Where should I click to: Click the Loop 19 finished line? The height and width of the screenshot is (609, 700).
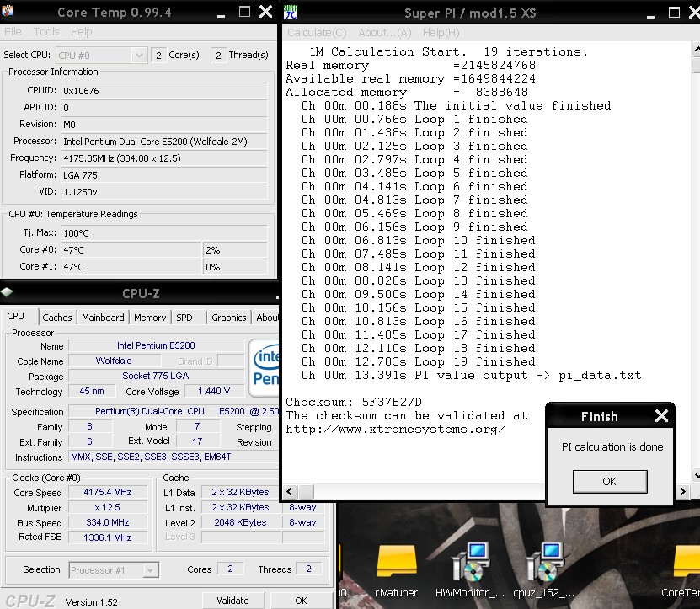(418, 361)
